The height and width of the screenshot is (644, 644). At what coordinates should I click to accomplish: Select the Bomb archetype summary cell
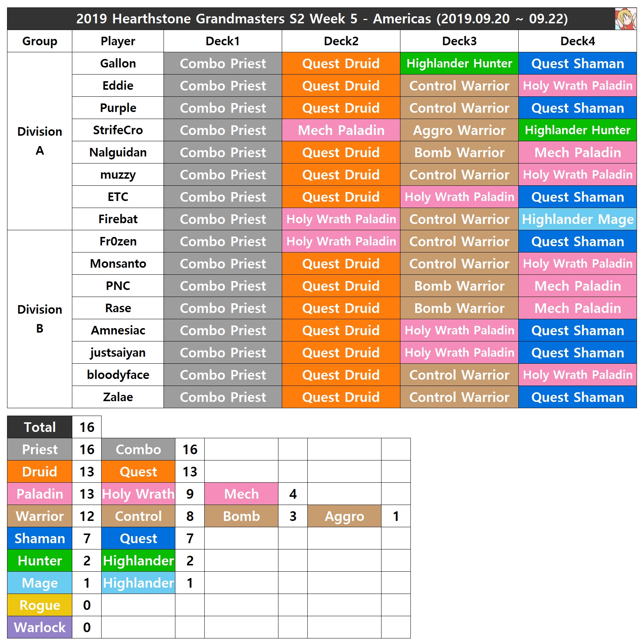tap(241, 516)
